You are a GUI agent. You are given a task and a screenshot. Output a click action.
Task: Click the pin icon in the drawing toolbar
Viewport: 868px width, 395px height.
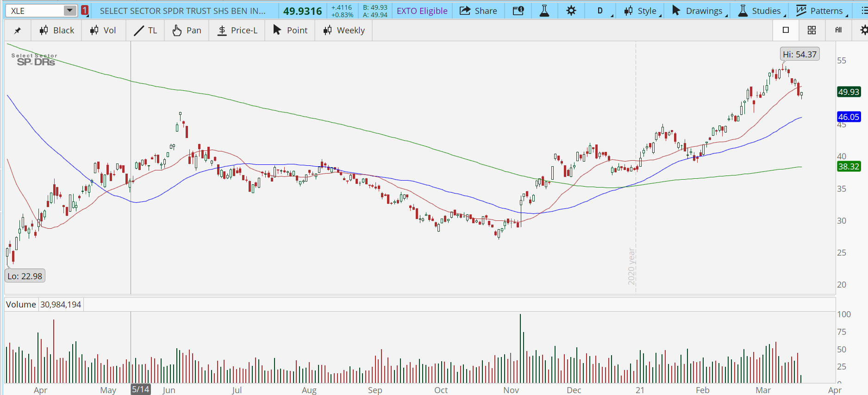click(18, 31)
